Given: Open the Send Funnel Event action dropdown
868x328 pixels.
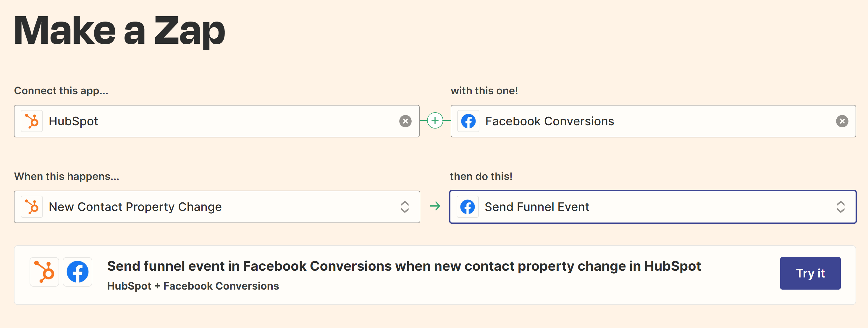Looking at the screenshot, I should pos(653,207).
